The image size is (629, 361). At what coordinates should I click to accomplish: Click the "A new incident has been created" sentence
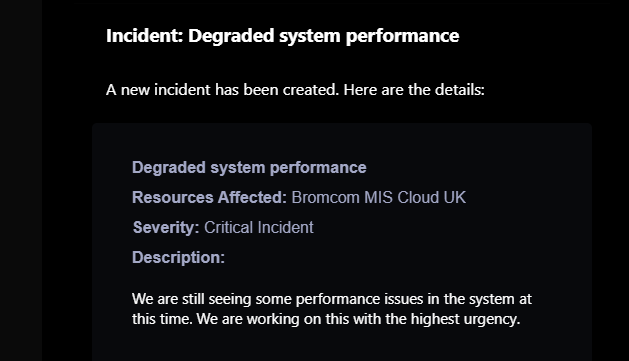[223, 90]
